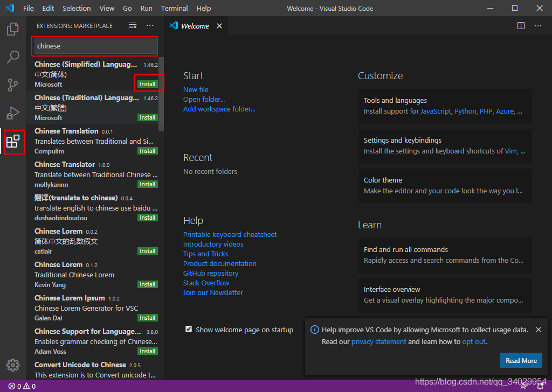Open the Help menu
552x392 pixels.
click(x=203, y=8)
